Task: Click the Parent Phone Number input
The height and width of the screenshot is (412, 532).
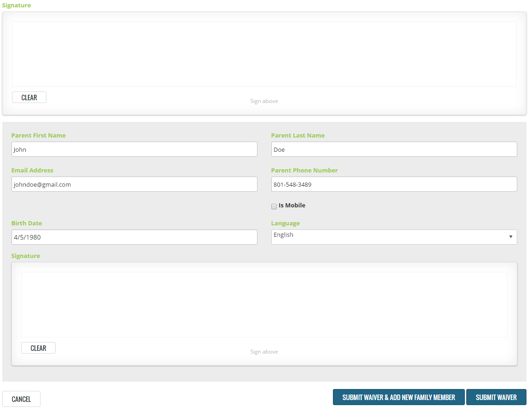Action: (x=394, y=184)
